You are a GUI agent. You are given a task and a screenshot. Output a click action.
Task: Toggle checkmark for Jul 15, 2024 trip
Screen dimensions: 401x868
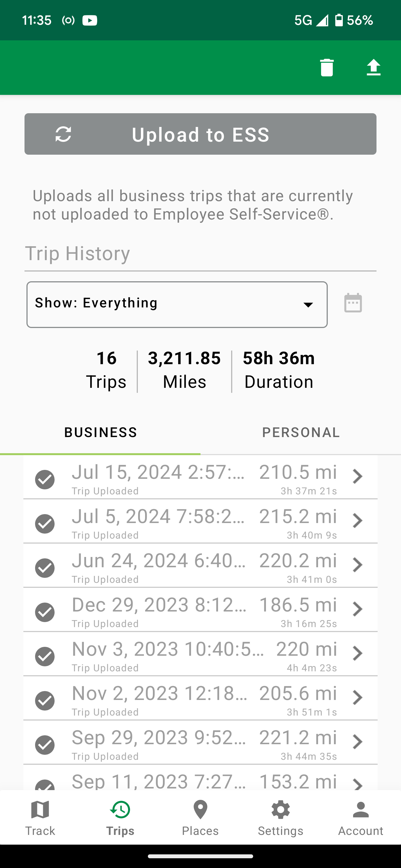click(45, 480)
